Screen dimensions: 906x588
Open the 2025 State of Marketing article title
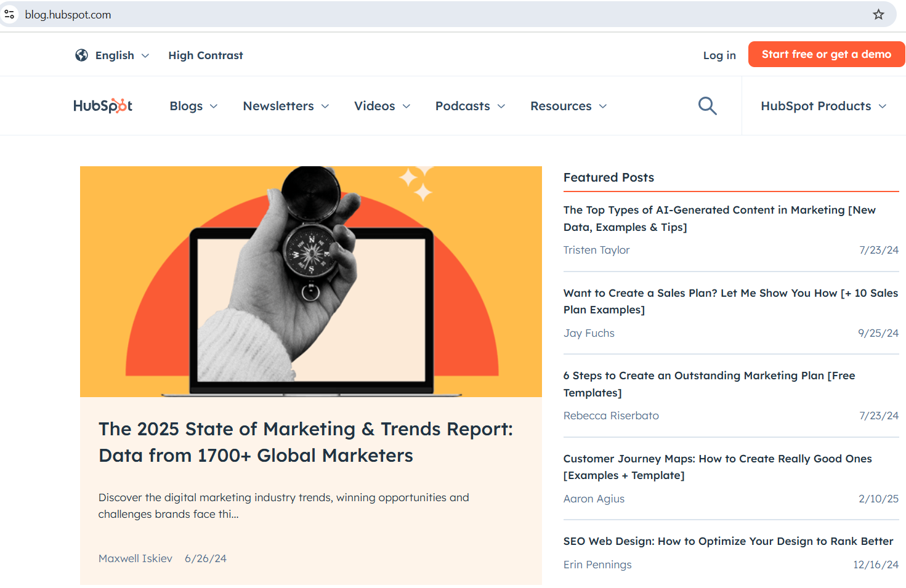point(305,442)
